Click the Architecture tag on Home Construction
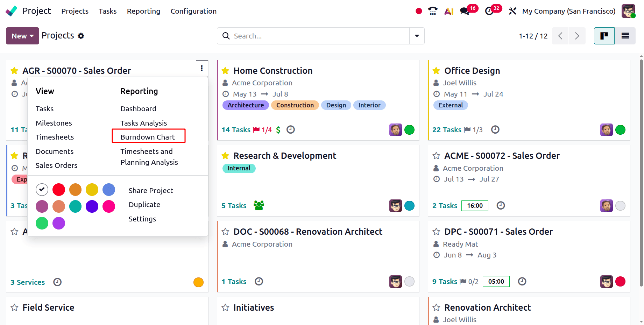The image size is (644, 325). 246,105
